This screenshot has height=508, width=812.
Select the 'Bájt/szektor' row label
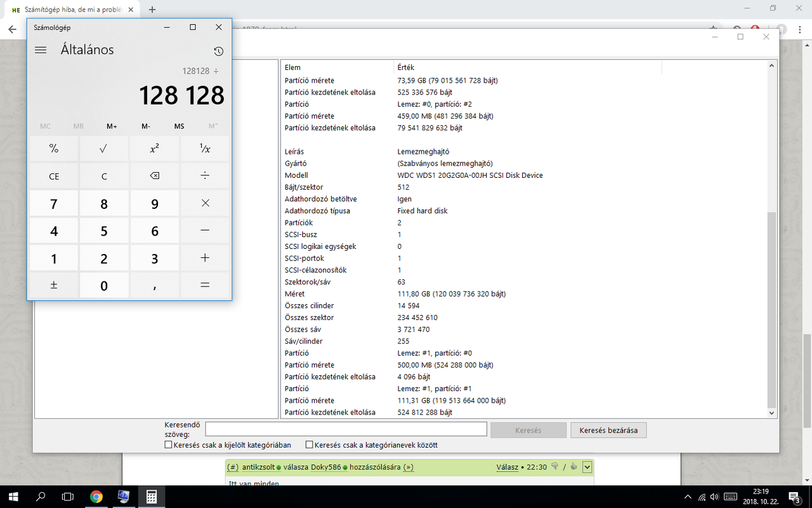point(304,187)
